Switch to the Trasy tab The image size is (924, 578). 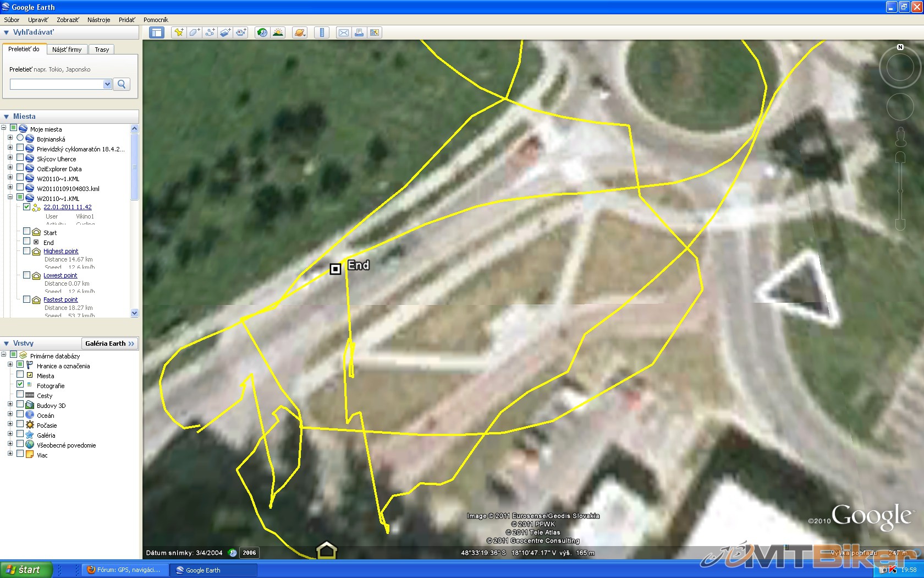click(x=102, y=50)
